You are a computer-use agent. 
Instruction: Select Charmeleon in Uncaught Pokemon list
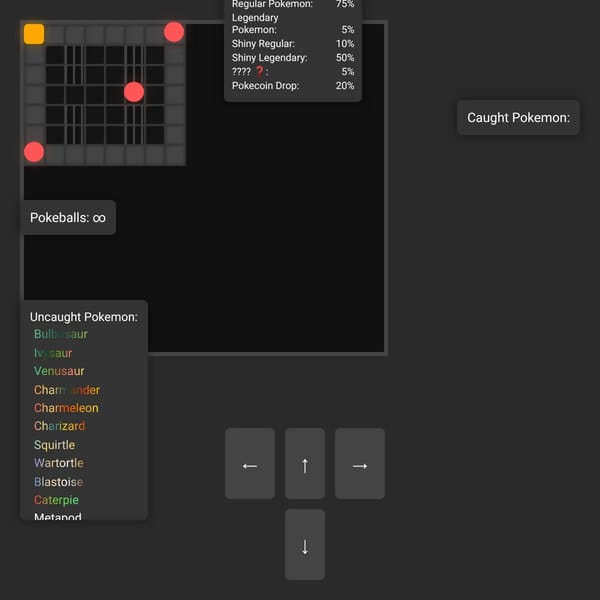[66, 408]
